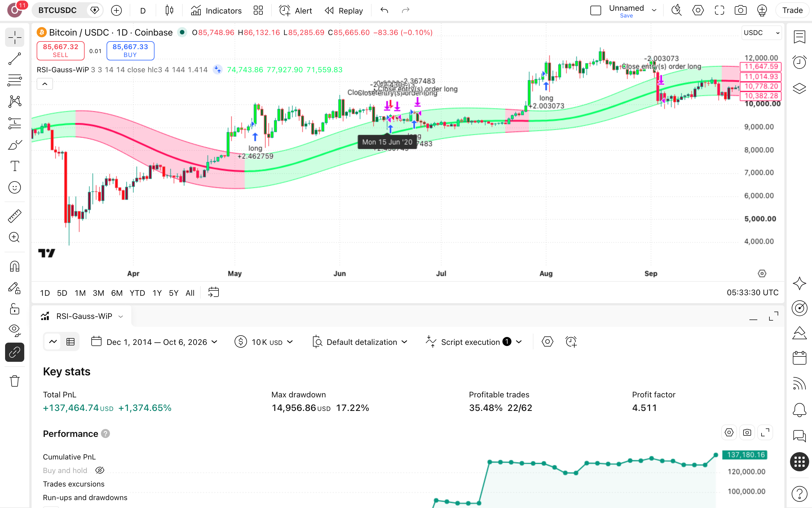Activate the zoom in tool
The image size is (812, 508).
(14, 238)
